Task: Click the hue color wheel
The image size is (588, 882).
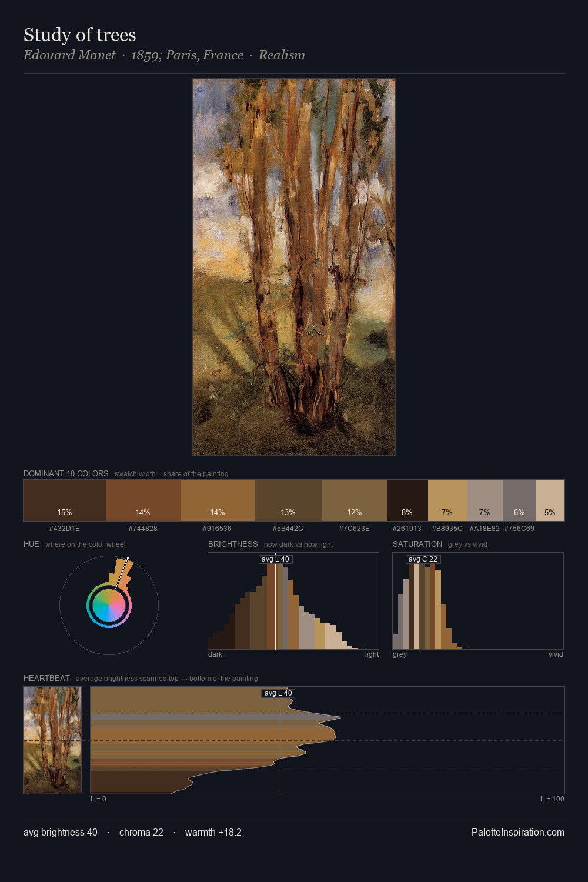Action: [x=109, y=605]
